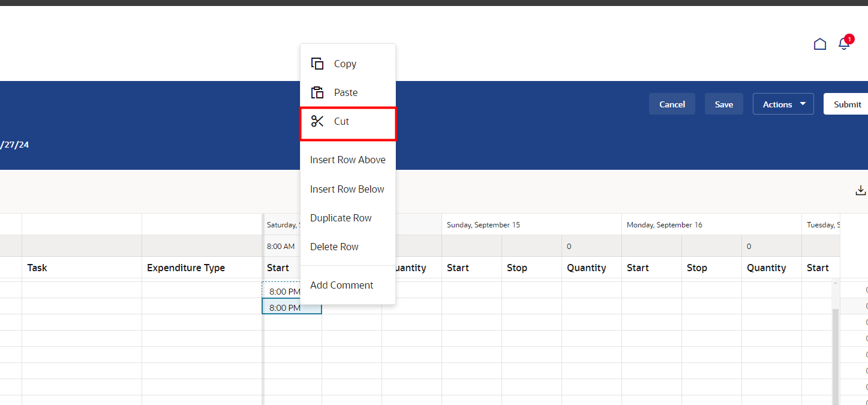Click the Copy icon in the context menu
868x405 pixels.
[x=317, y=63]
